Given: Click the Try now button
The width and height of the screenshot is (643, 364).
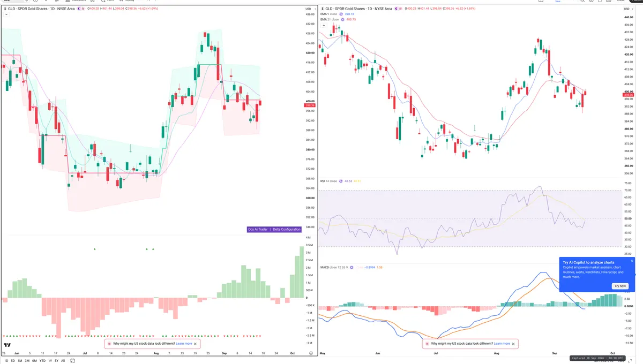Looking at the screenshot, I should click(x=620, y=286).
